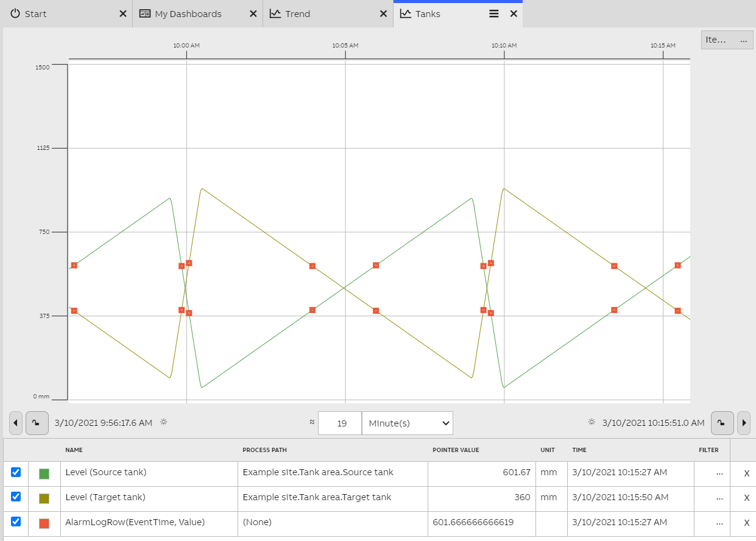The image size is (756, 541).
Task: Click the sun icon next to start time
Action: click(x=163, y=422)
